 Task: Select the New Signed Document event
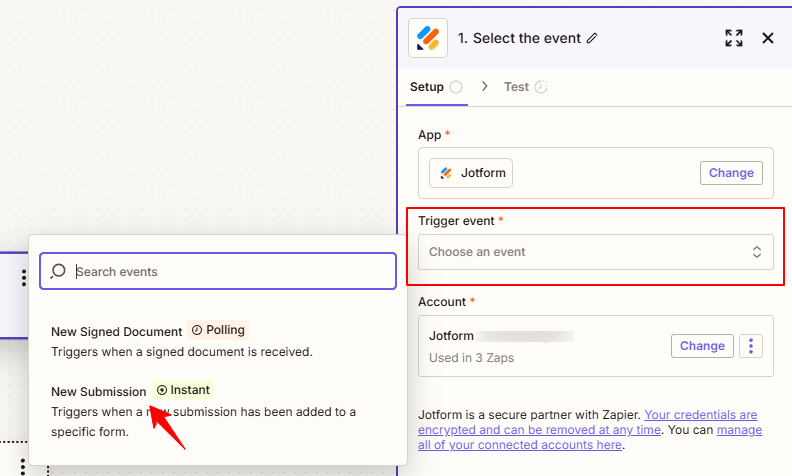(218, 341)
